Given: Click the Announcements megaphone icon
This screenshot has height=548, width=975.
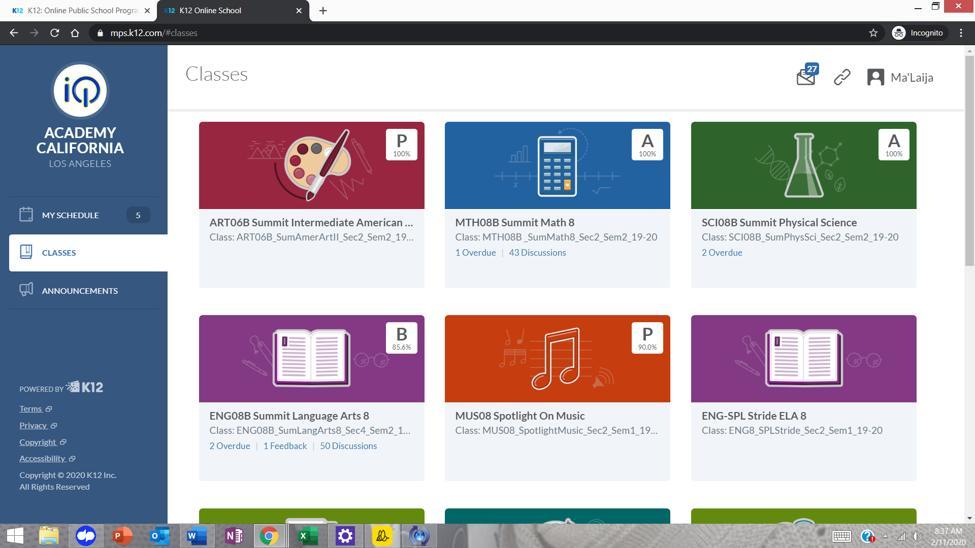Looking at the screenshot, I should pyautogui.click(x=26, y=290).
